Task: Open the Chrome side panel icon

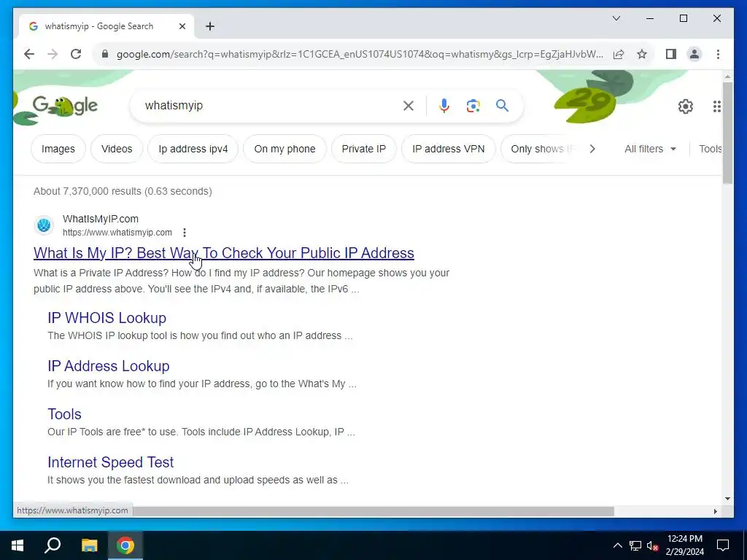Action: pos(671,54)
